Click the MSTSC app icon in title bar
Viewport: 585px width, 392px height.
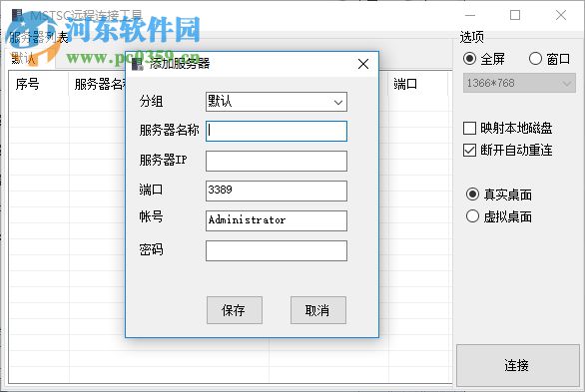coord(17,16)
